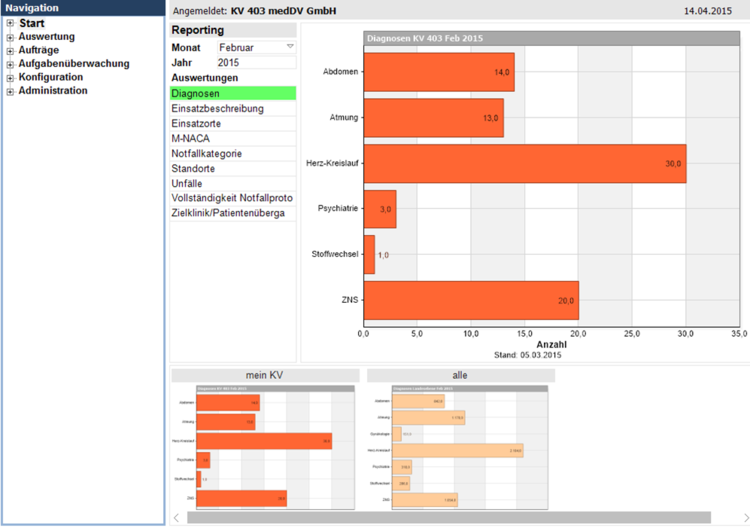The height and width of the screenshot is (528, 750).
Task: Select the Diagnosen report
Action: 232,93
